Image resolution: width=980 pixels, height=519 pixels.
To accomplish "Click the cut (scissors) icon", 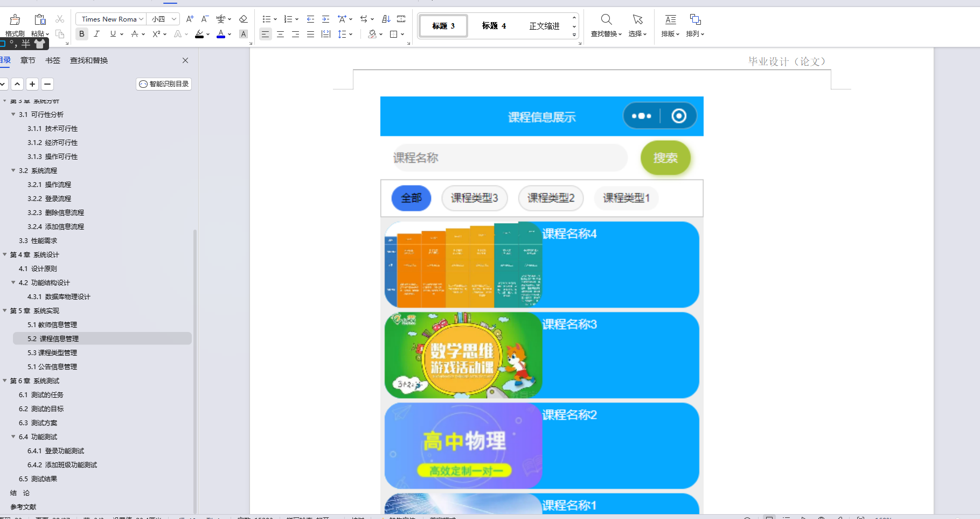I will tap(59, 18).
